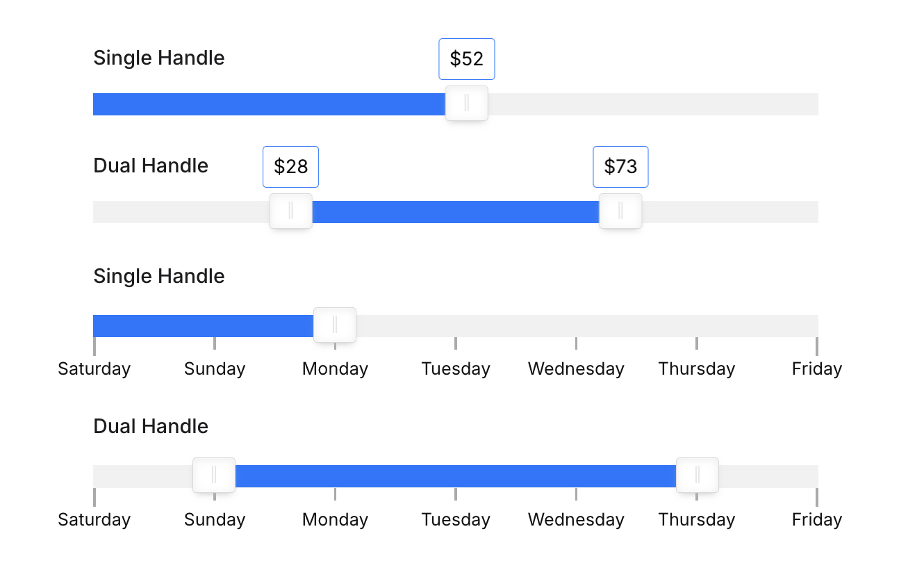Click right handle near Thursday on bottom slider

point(698,476)
